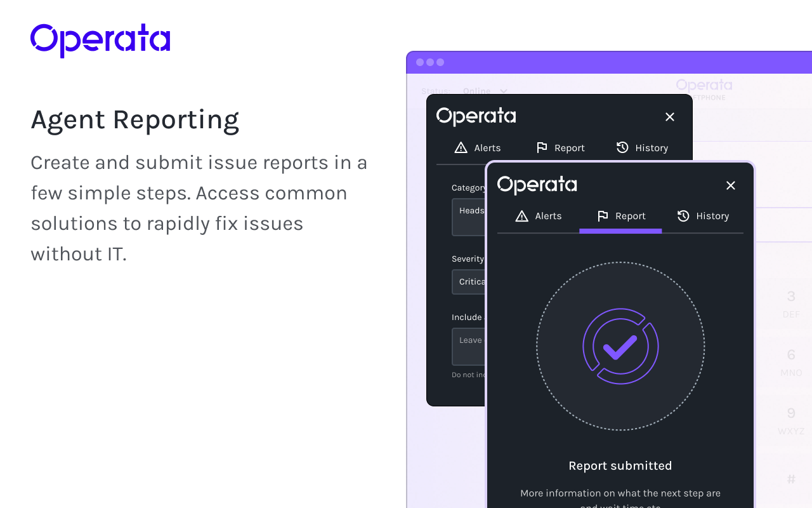
Task: Switch to the Alerts tab
Action: (x=539, y=215)
